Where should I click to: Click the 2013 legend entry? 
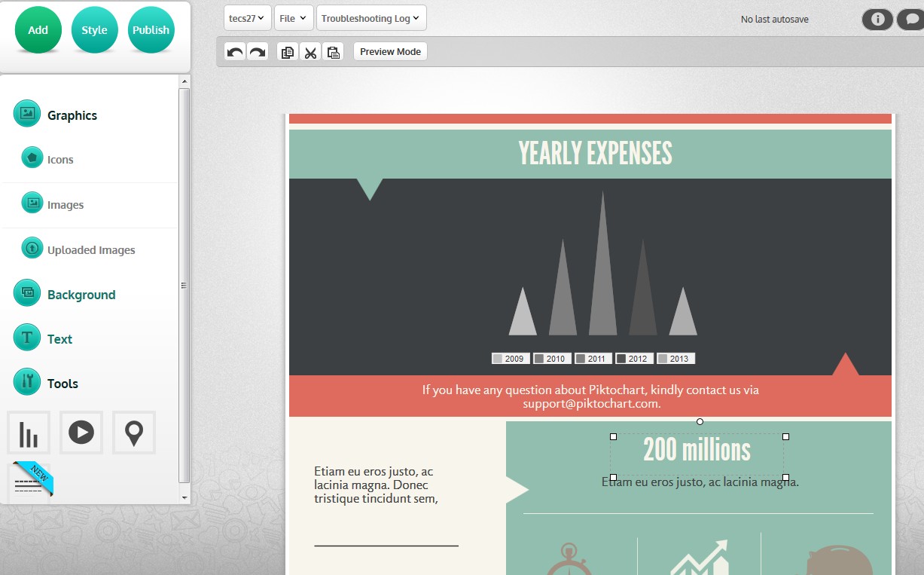[x=675, y=359]
